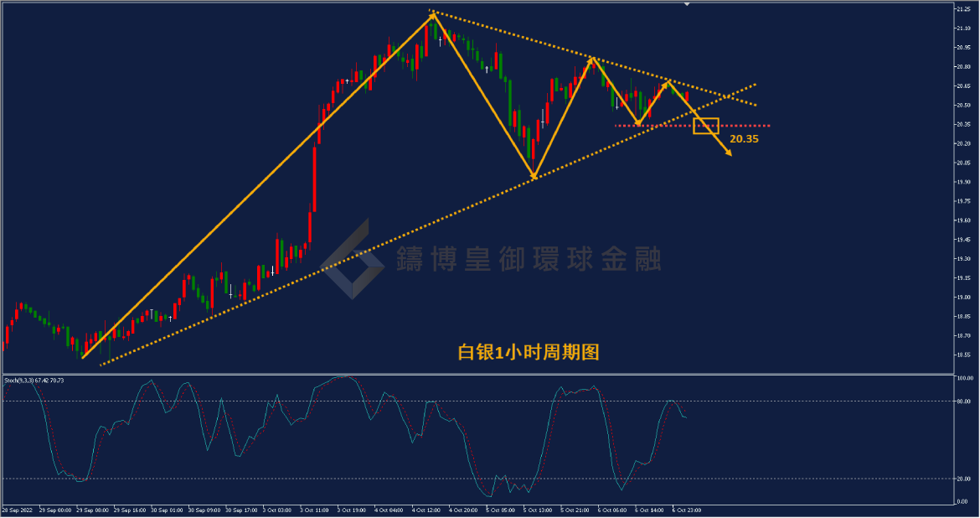Click the 20.05 price on the scale
This screenshot has width=980, height=518.
pyautogui.click(x=962, y=163)
